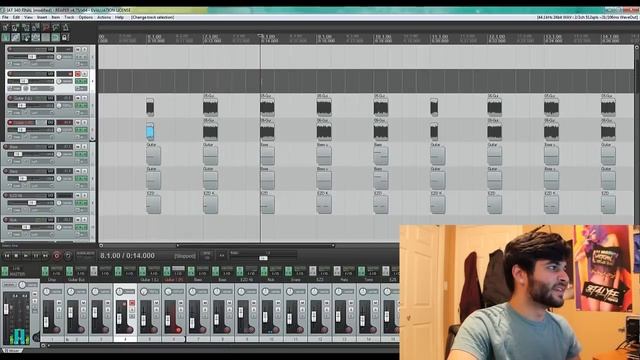Click the Open Project toolbar icon
Screen dimensions: 640x360
point(16,27)
